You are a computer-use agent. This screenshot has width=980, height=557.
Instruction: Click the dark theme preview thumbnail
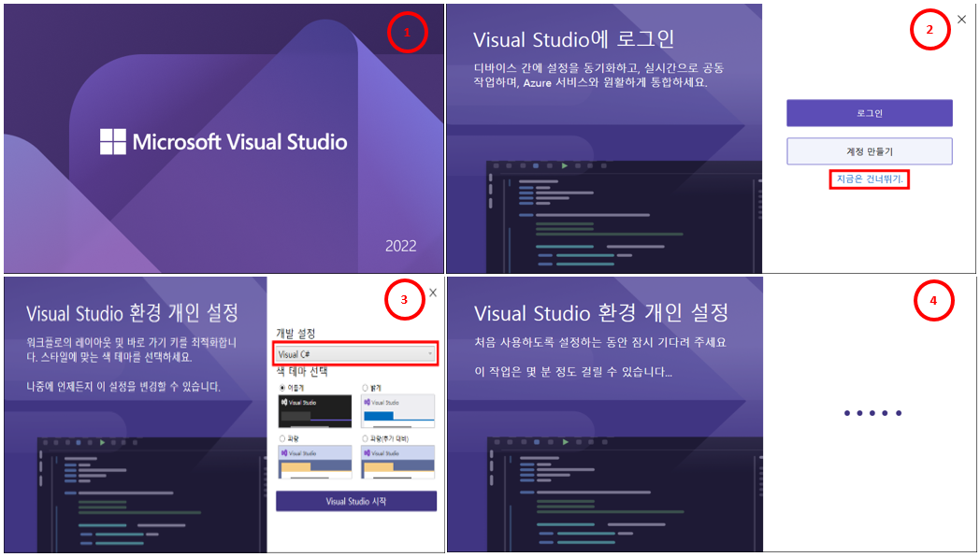(314, 411)
